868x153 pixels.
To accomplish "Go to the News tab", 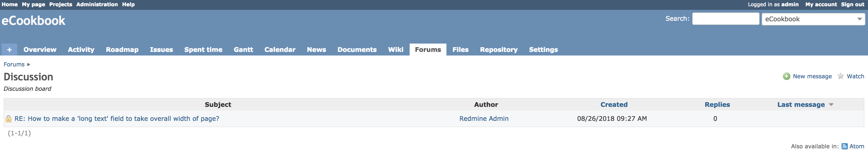I will click(x=316, y=50).
